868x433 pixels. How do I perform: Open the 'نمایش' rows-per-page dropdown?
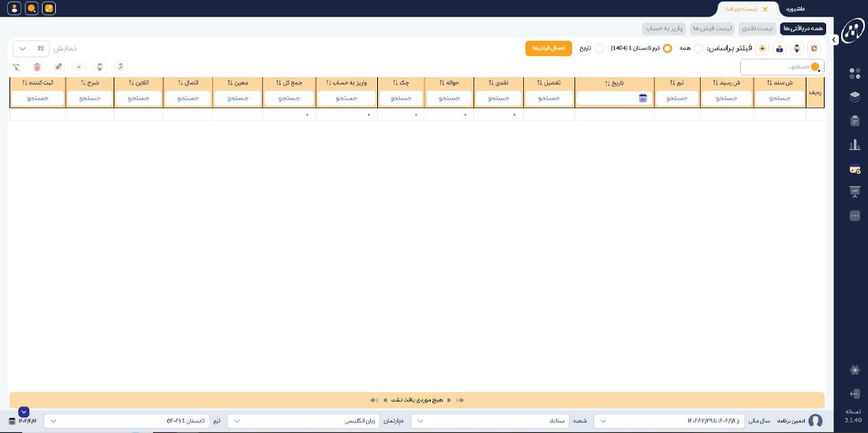[31, 48]
